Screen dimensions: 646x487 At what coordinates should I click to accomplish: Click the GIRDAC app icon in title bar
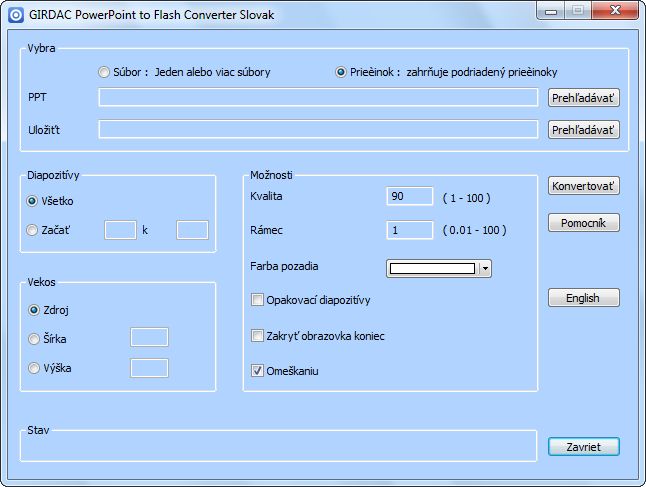tap(16, 15)
